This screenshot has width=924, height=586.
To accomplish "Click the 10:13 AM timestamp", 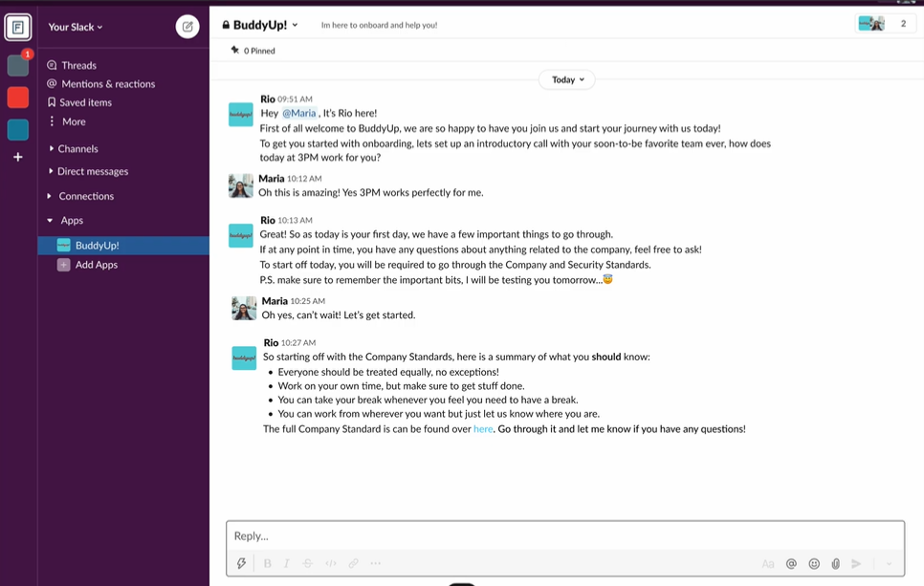I will pyautogui.click(x=296, y=220).
